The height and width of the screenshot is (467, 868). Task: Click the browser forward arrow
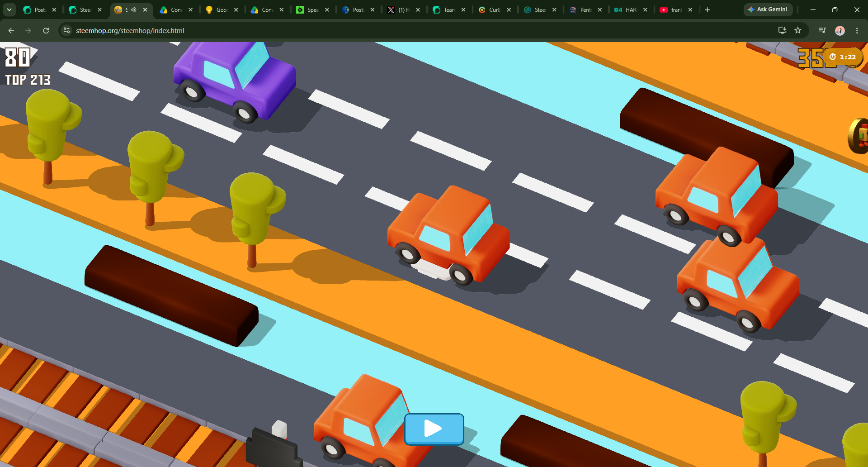(28, 30)
